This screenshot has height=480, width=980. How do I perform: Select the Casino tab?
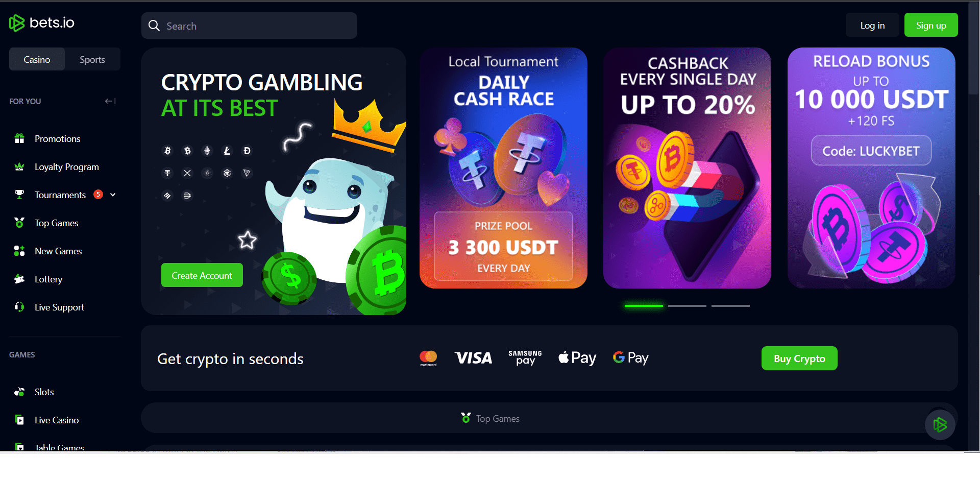[x=37, y=59]
